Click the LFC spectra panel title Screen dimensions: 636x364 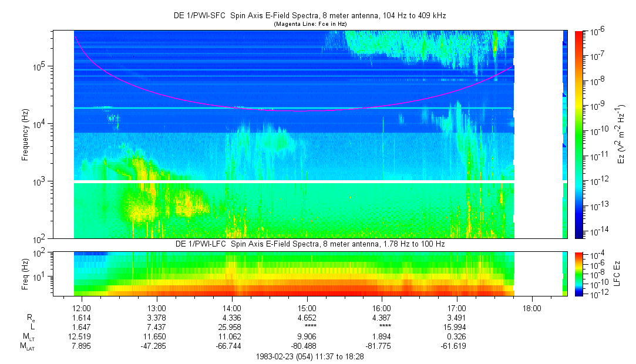point(310,244)
